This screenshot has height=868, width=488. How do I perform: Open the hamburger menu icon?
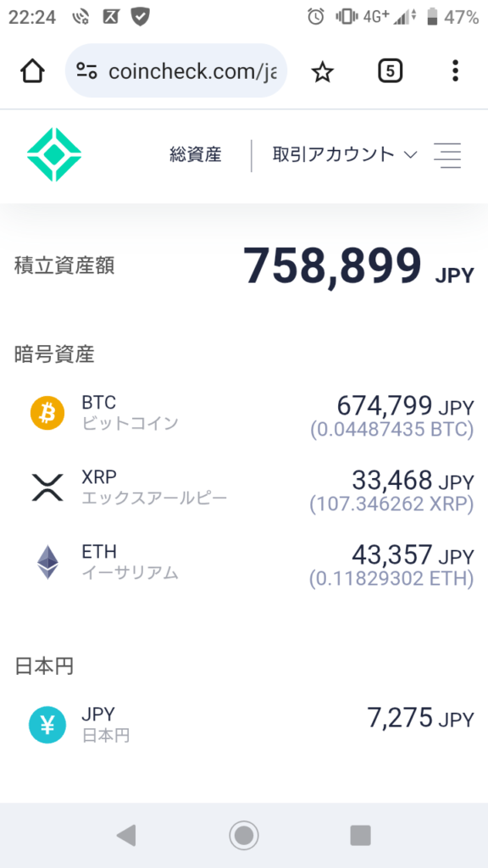[447, 155]
